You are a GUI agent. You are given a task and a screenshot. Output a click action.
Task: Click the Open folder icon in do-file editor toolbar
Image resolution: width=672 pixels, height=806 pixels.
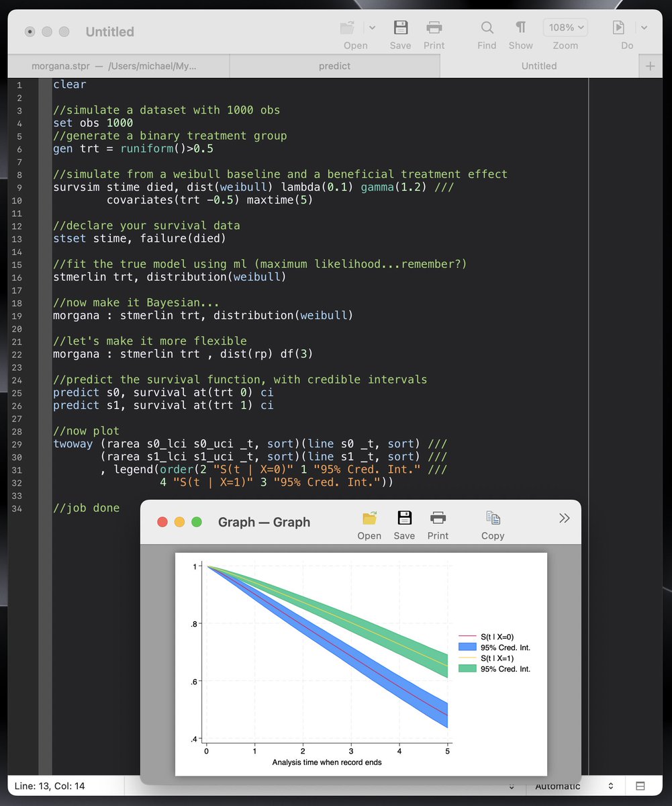coord(347,28)
